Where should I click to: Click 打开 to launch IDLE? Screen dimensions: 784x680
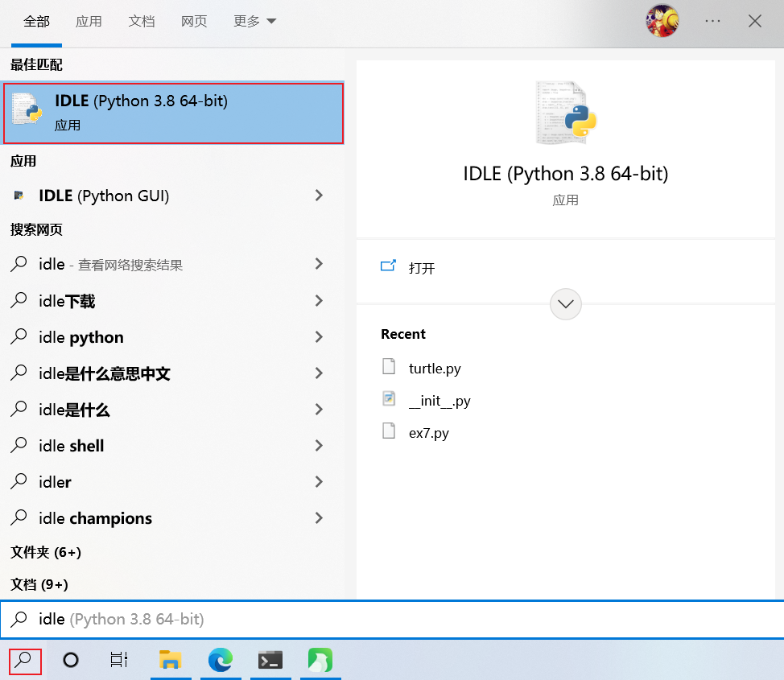tap(422, 269)
